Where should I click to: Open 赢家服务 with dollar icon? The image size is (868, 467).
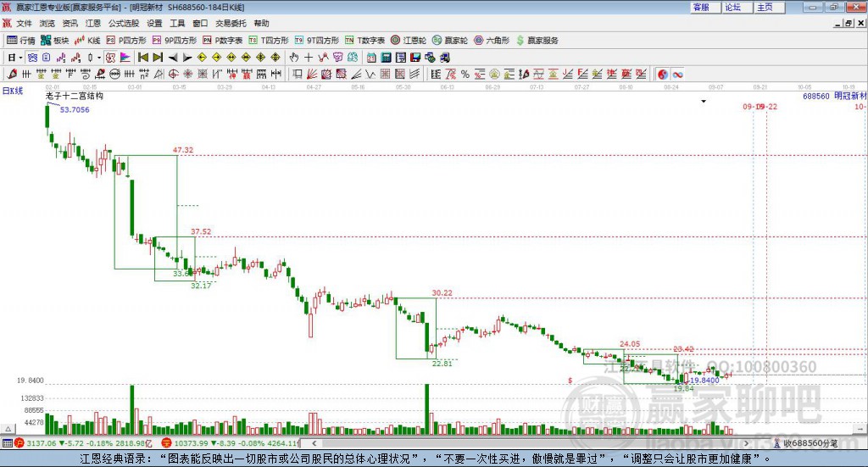pos(537,41)
